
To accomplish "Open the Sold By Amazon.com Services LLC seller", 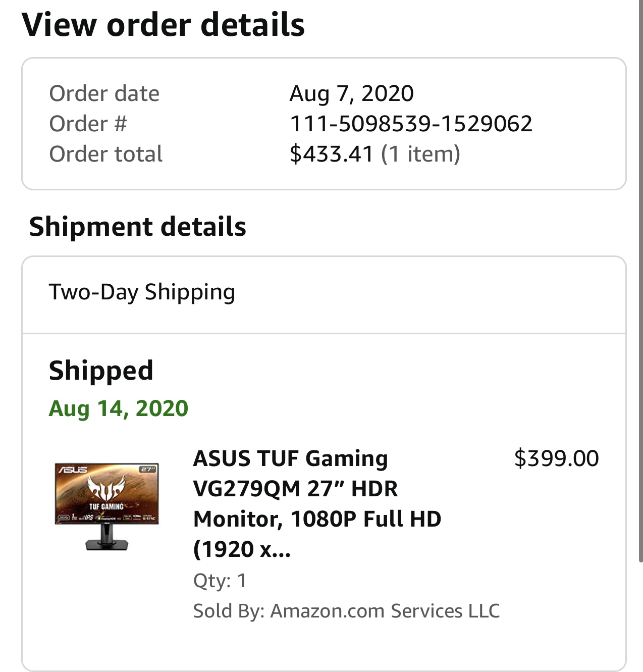I will pyautogui.click(x=346, y=611).
